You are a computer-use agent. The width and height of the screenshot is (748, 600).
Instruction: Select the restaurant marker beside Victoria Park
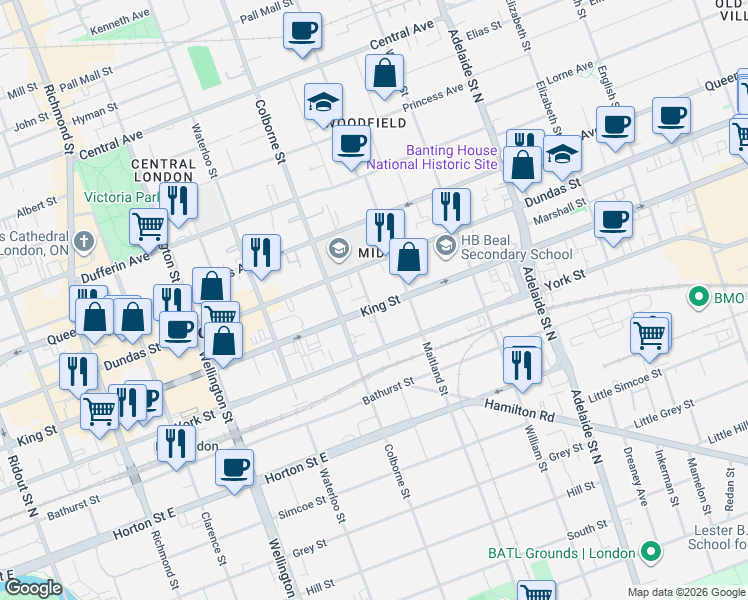(179, 203)
